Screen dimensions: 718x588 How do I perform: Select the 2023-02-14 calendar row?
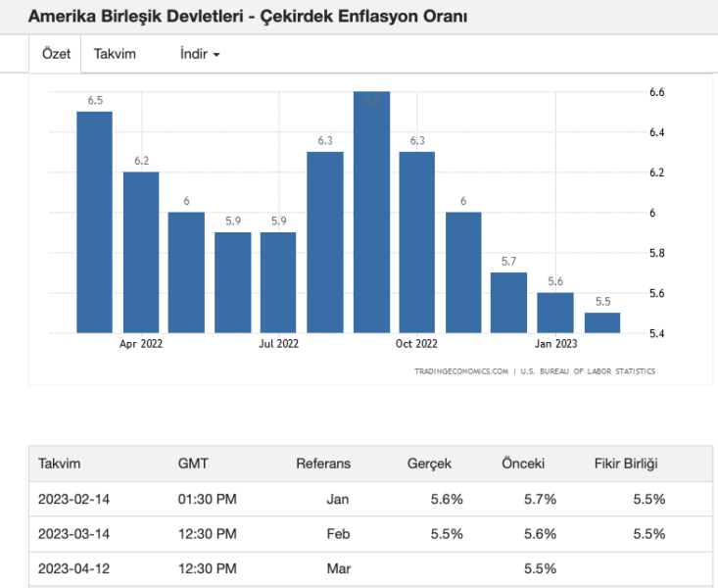370,499
